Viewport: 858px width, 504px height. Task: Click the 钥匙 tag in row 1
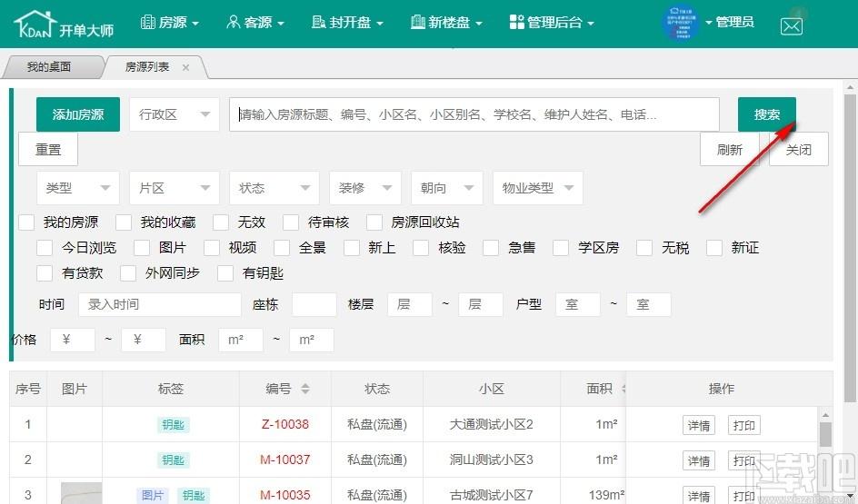(174, 425)
